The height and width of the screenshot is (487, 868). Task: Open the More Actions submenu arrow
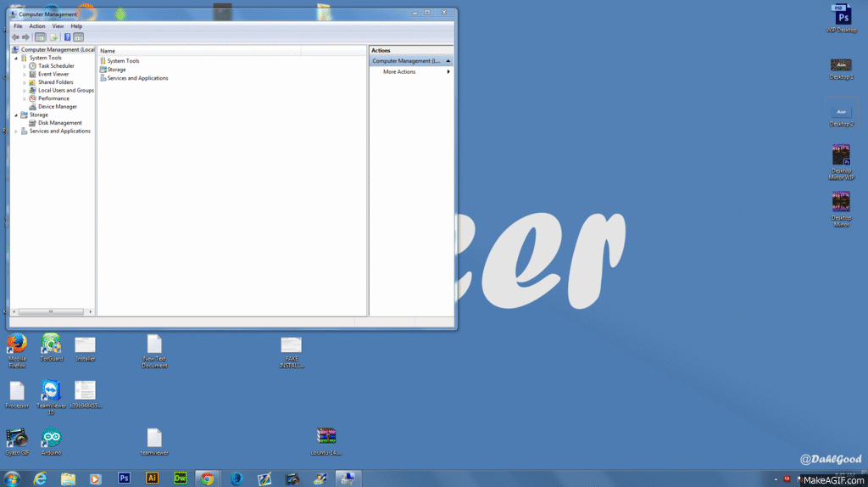pos(448,72)
